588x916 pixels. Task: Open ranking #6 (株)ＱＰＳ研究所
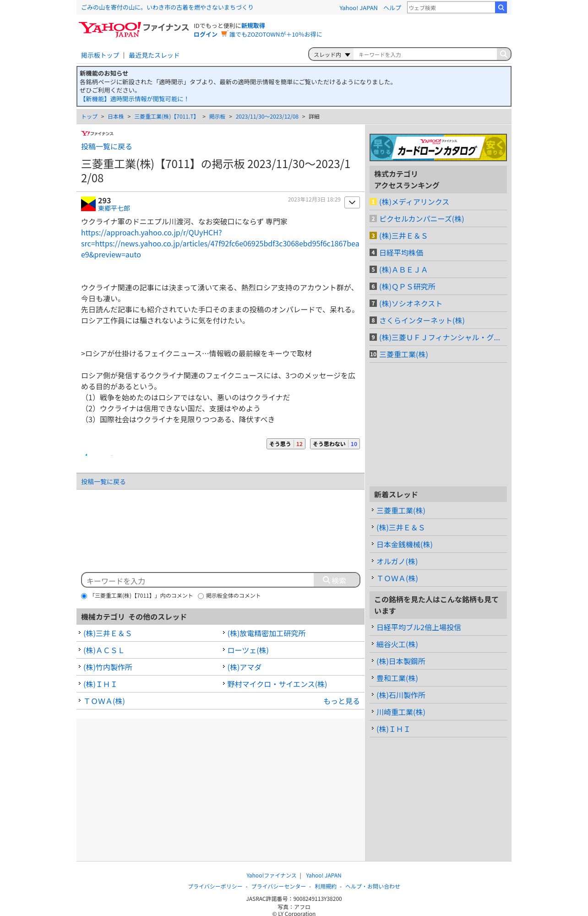tap(407, 287)
